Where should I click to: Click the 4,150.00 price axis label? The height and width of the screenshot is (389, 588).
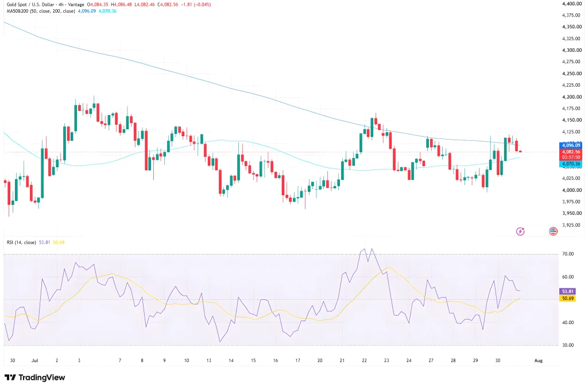(571, 120)
